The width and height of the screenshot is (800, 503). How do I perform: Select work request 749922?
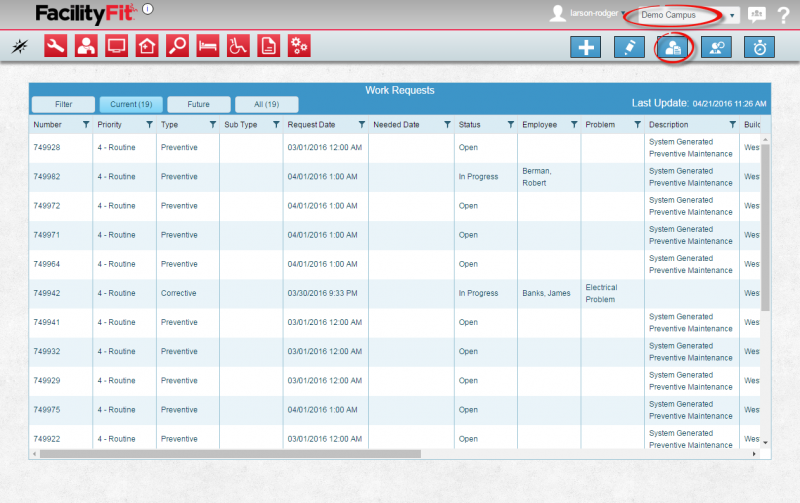(47, 439)
